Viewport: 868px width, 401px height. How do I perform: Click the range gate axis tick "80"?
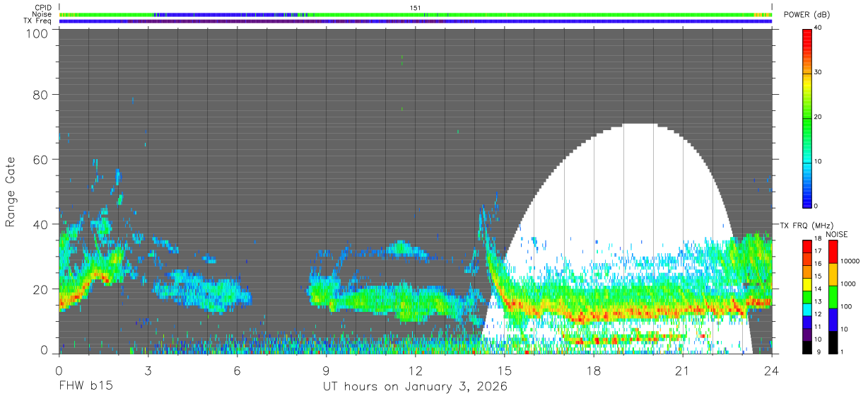41,94
